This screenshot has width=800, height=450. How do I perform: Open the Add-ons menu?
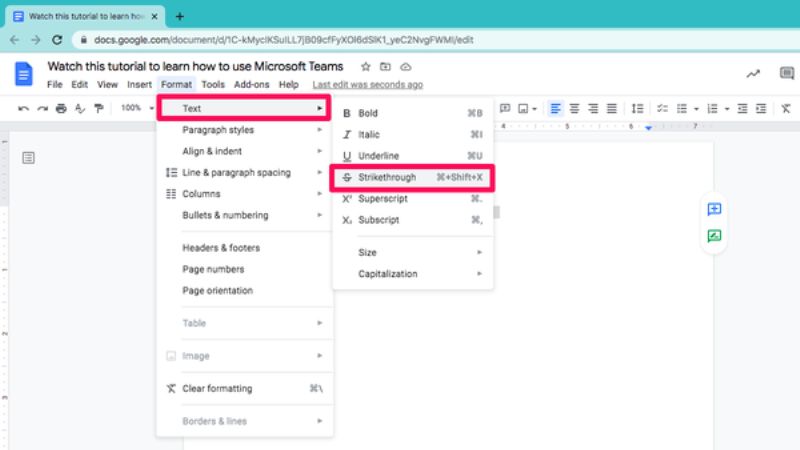coord(252,85)
